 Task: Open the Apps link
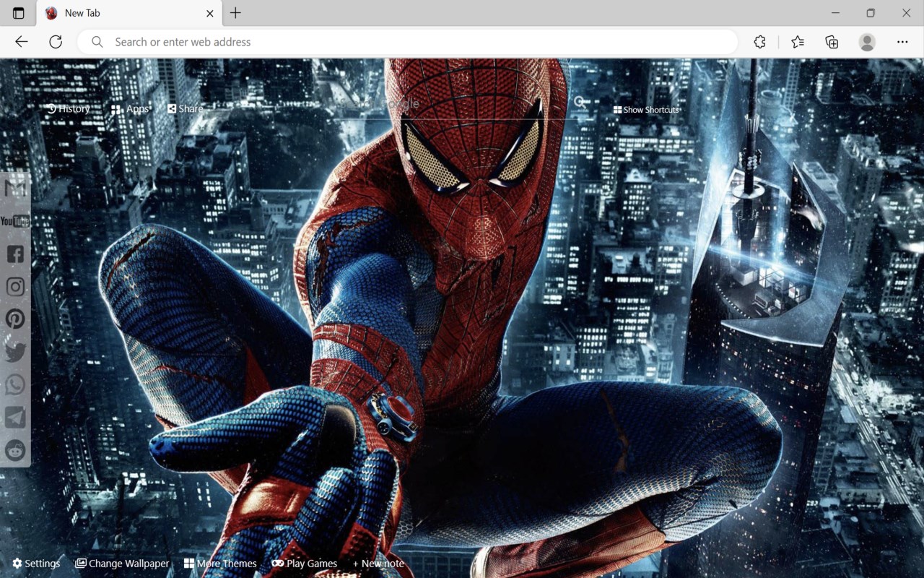[x=130, y=109]
